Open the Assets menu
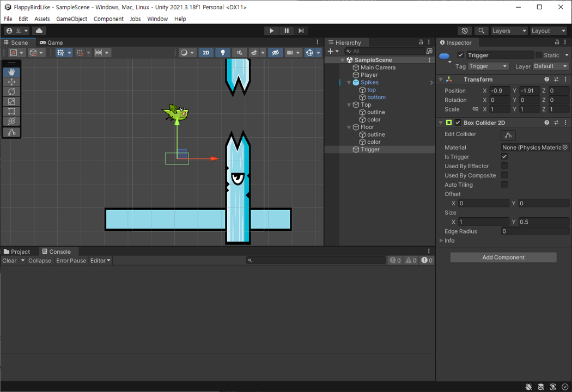The height and width of the screenshot is (392, 572). tap(42, 19)
